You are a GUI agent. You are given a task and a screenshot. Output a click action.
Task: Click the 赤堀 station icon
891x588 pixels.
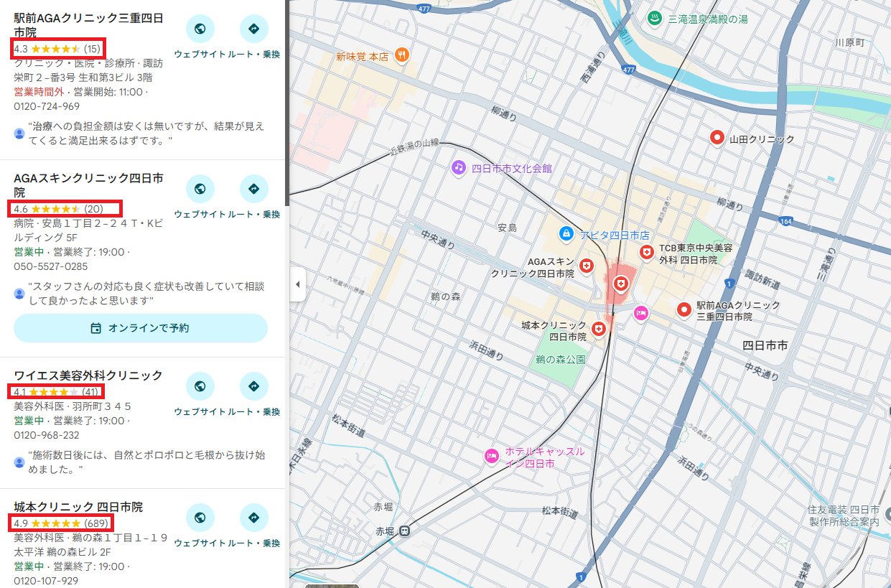pos(406,531)
